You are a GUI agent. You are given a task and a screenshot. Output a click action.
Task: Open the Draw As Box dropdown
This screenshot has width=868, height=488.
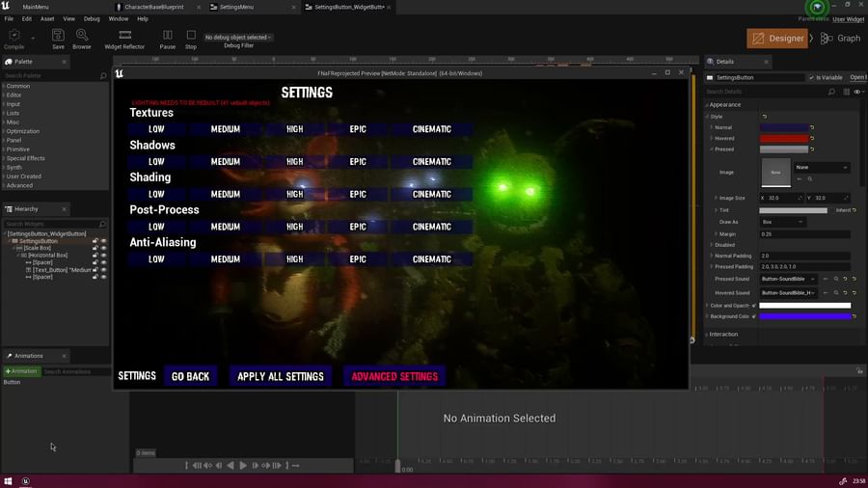[781, 222]
